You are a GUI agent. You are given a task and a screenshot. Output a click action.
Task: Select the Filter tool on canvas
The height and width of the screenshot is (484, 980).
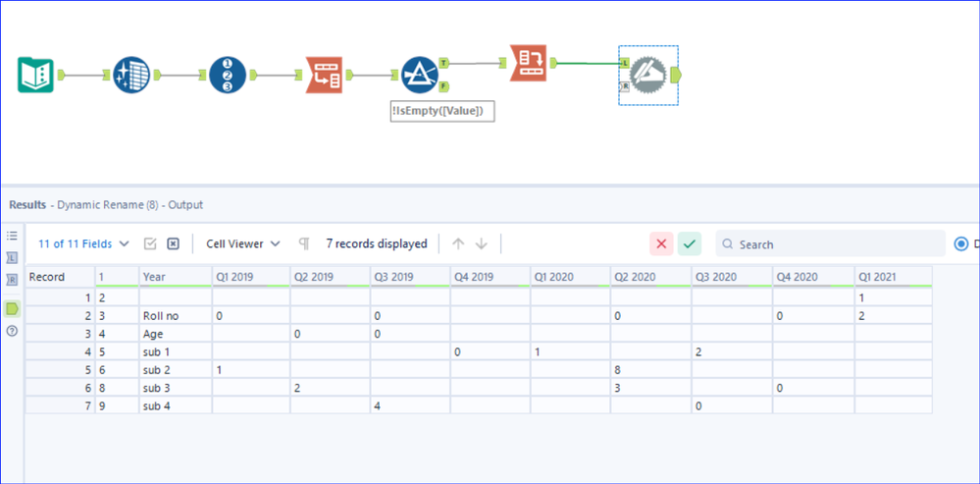(420, 75)
